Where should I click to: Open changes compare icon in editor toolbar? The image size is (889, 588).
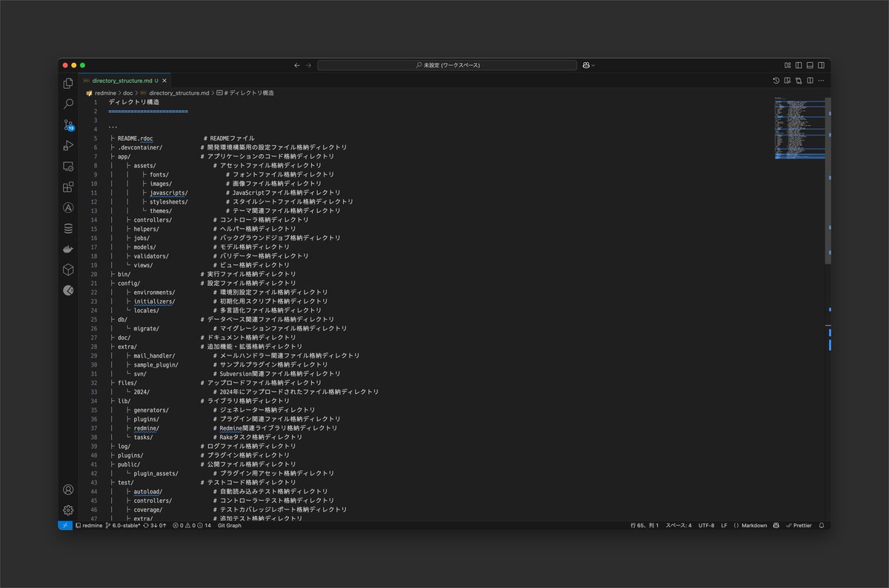[x=799, y=80]
